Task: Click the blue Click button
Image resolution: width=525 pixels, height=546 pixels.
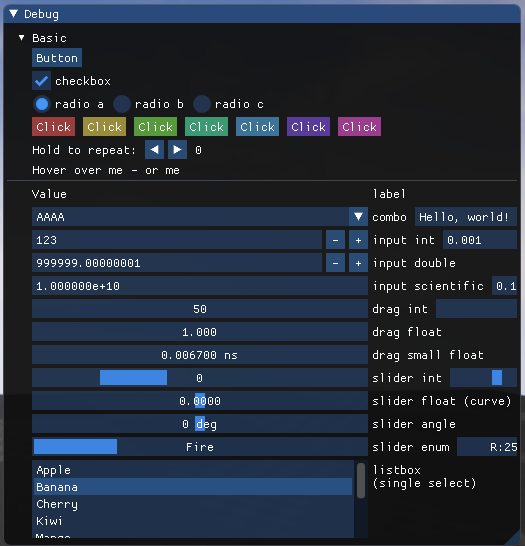Action: [258, 127]
